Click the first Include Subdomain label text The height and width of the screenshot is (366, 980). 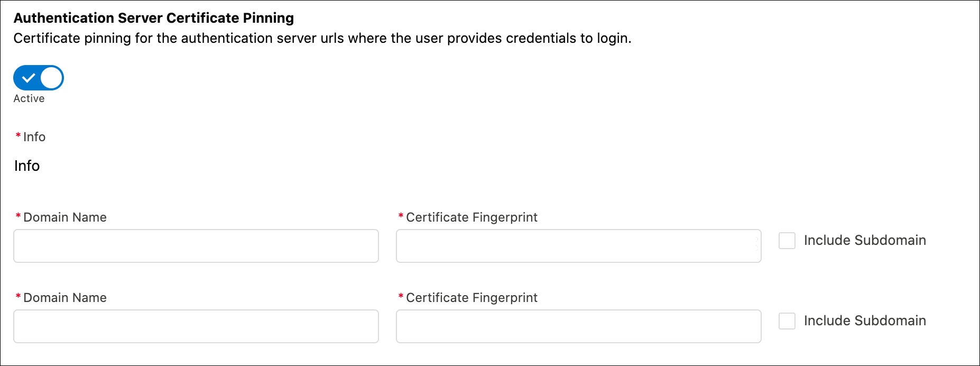tap(865, 240)
